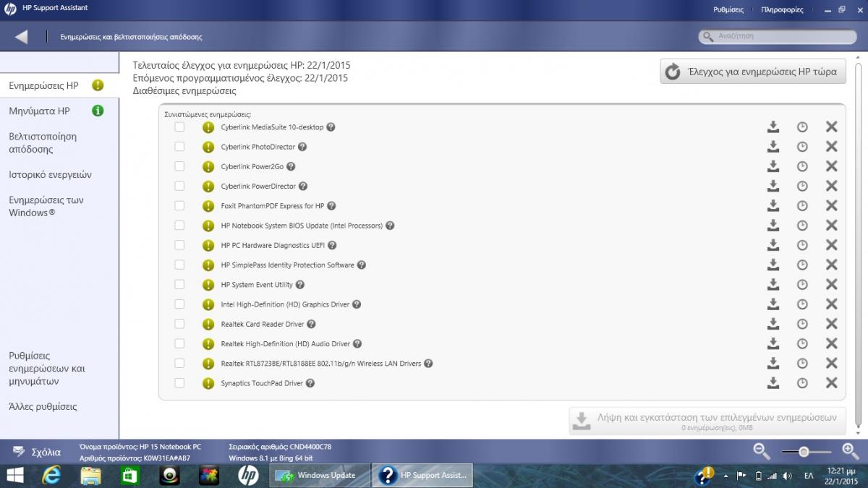Download Realtek Wireless LAN Drivers update
This screenshot has height=488, width=868.
[773, 364]
